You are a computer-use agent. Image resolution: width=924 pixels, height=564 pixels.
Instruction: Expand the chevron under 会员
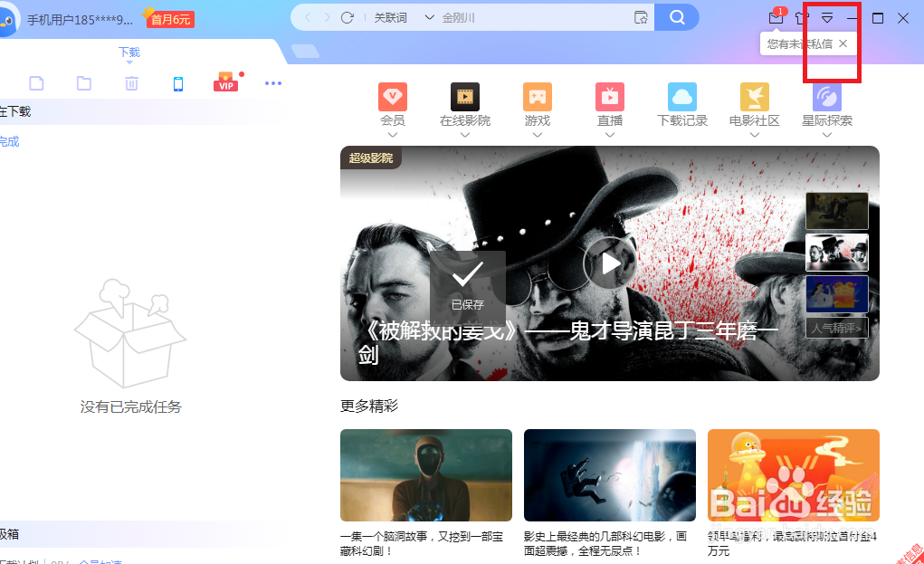point(393,134)
